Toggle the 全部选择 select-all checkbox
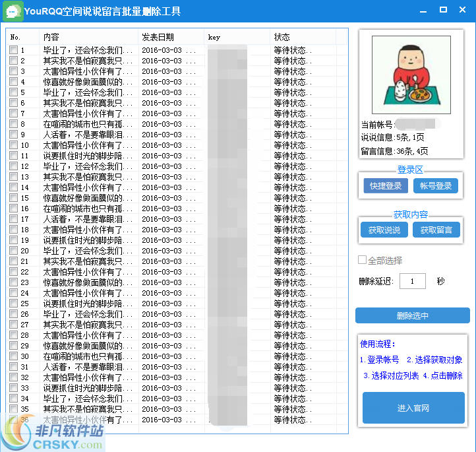This screenshot has height=452, width=476. [362, 260]
